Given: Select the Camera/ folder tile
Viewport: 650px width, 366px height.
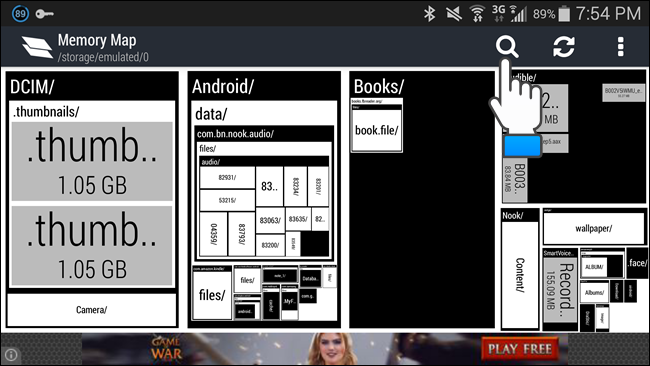Looking at the screenshot, I should [x=92, y=310].
